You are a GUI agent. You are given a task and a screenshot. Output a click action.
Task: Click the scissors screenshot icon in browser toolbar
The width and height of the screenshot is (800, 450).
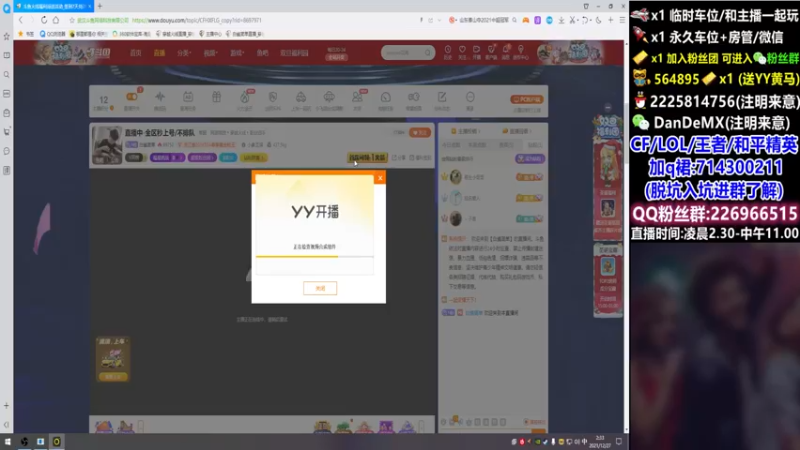point(573,20)
